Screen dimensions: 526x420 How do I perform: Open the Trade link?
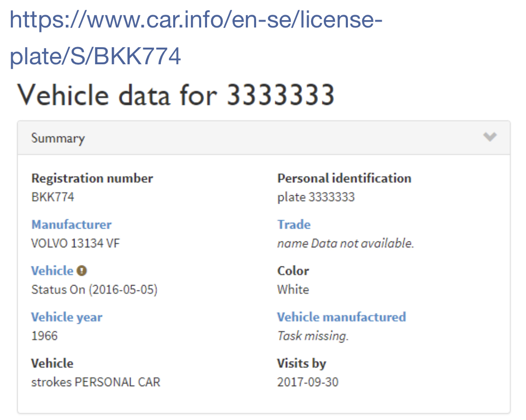(294, 224)
